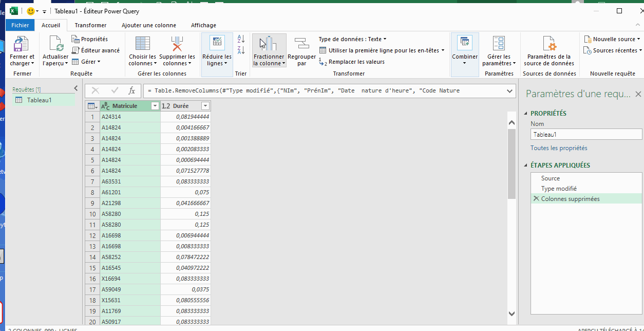Open the Fichier menu

point(20,25)
